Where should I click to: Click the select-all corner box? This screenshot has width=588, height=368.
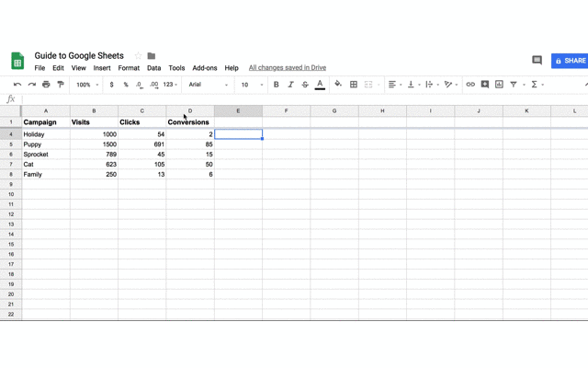pos(10,110)
